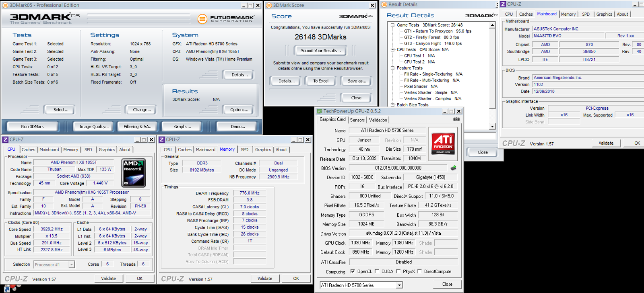Export the score with To Excel
The height and width of the screenshot is (293, 644).
tap(321, 81)
